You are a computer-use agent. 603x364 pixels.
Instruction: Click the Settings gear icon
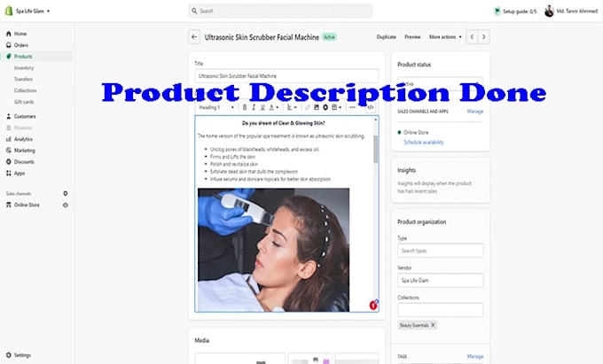coord(9,355)
